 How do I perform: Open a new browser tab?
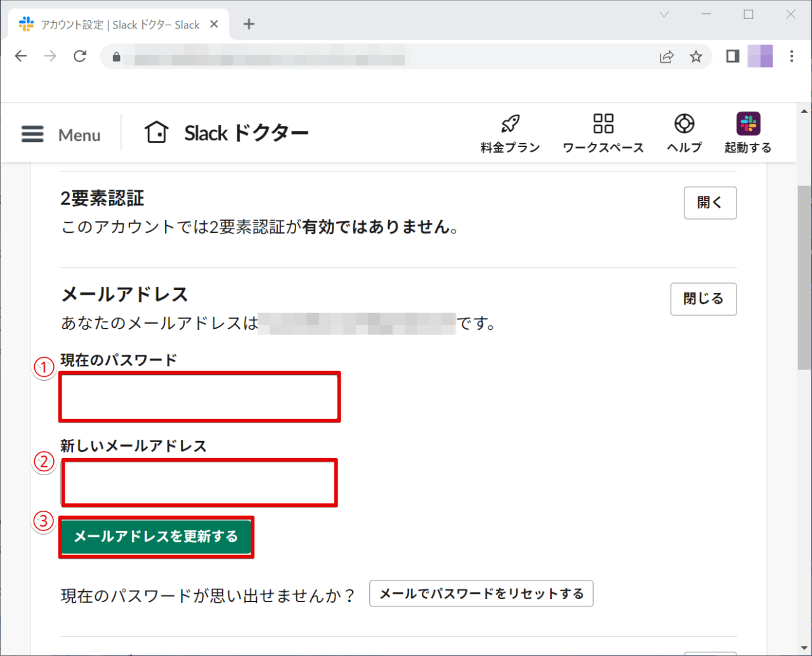249,24
